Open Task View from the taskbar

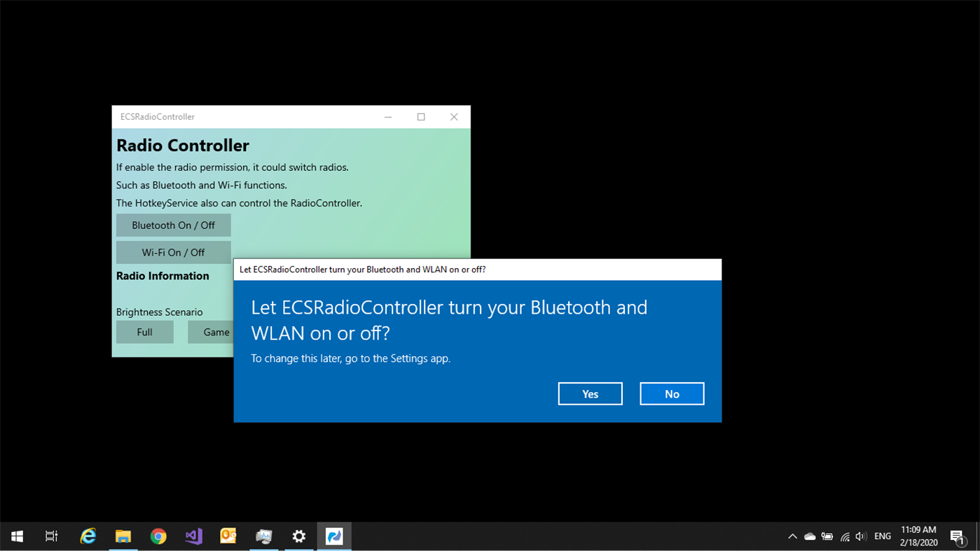point(51,536)
